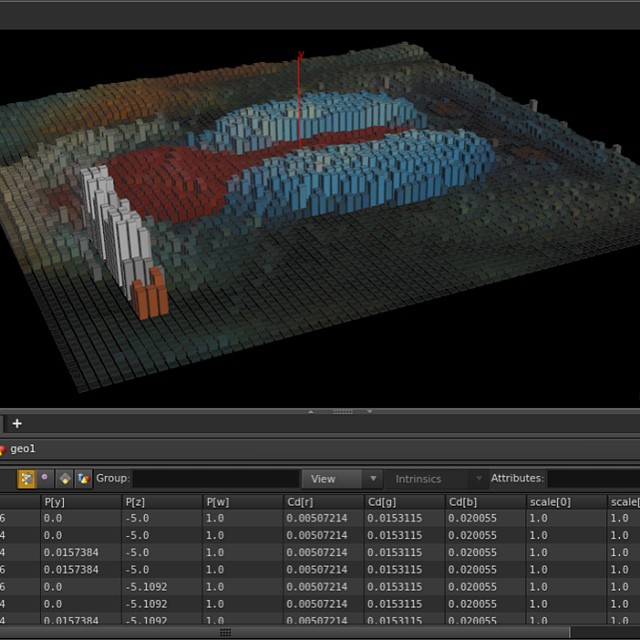
Task: Add a new pane tab with plus
Action: coord(17,424)
